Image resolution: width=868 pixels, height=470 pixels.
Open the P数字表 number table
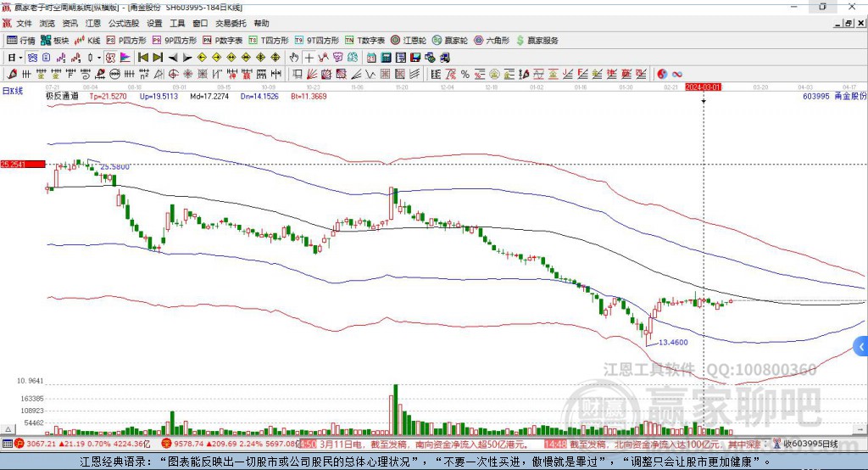coord(223,41)
